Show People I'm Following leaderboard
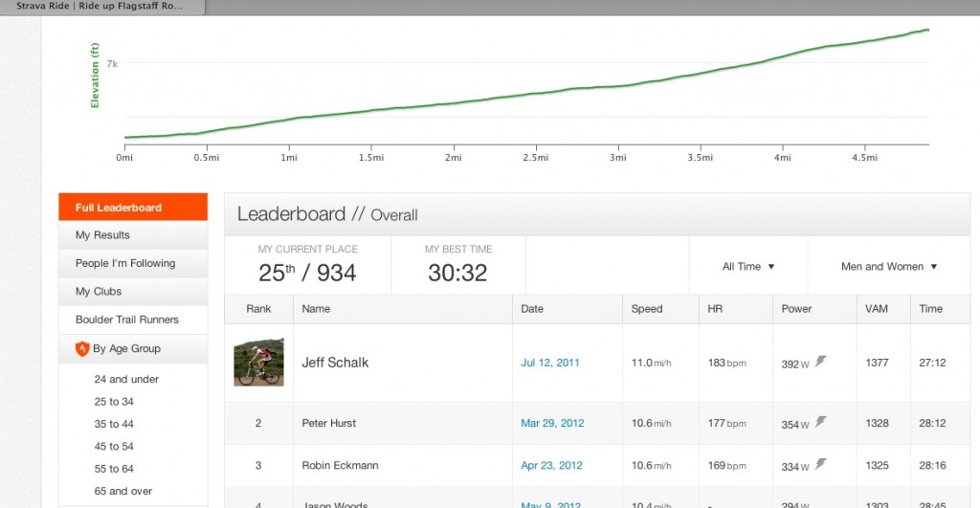The height and width of the screenshot is (508, 980). (x=125, y=263)
